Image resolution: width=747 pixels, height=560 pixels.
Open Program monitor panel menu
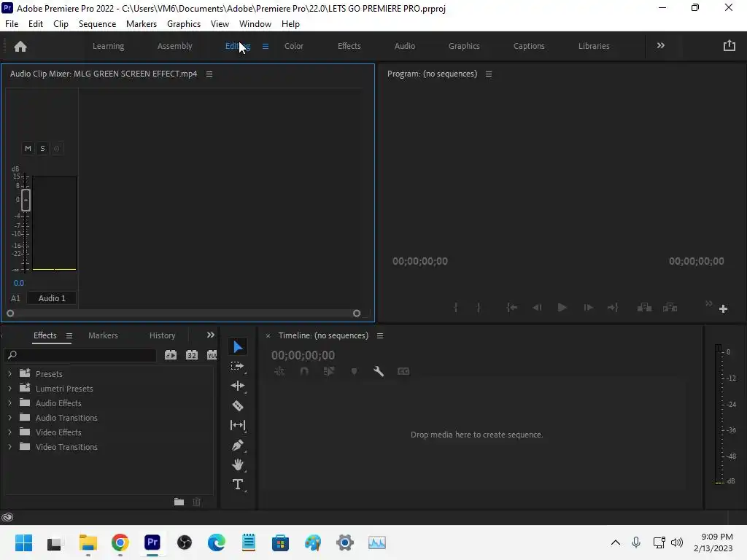point(489,74)
